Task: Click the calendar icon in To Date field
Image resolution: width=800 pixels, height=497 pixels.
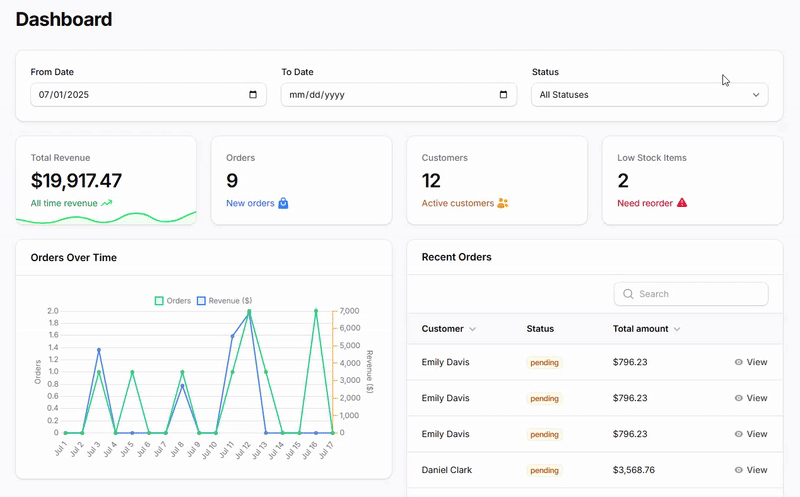Action: tap(503, 95)
